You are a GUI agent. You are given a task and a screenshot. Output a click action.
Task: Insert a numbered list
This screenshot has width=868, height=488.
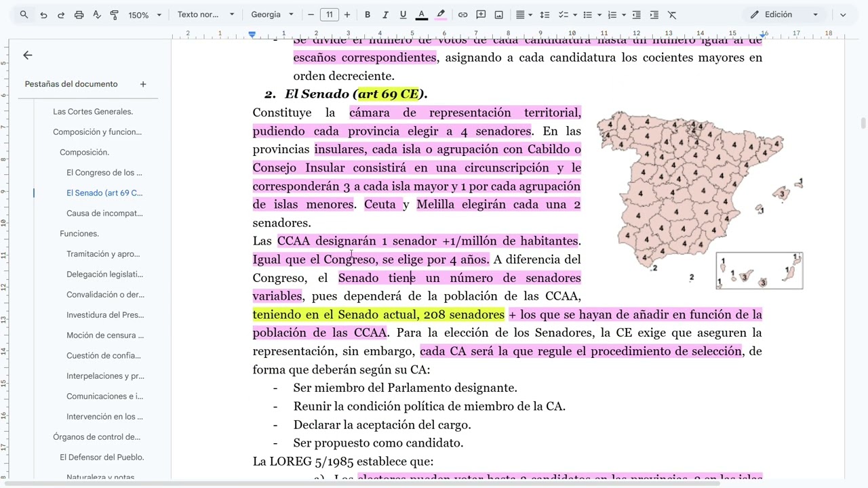click(x=612, y=14)
